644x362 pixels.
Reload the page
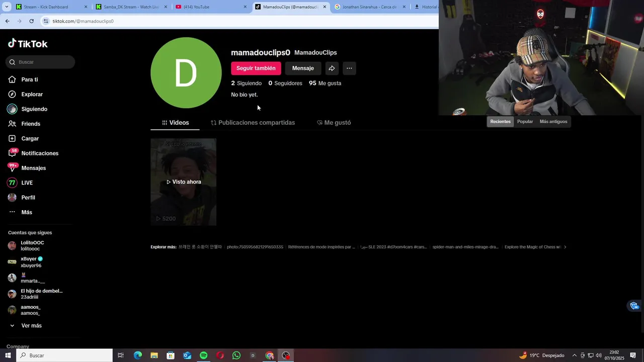pos(31,21)
